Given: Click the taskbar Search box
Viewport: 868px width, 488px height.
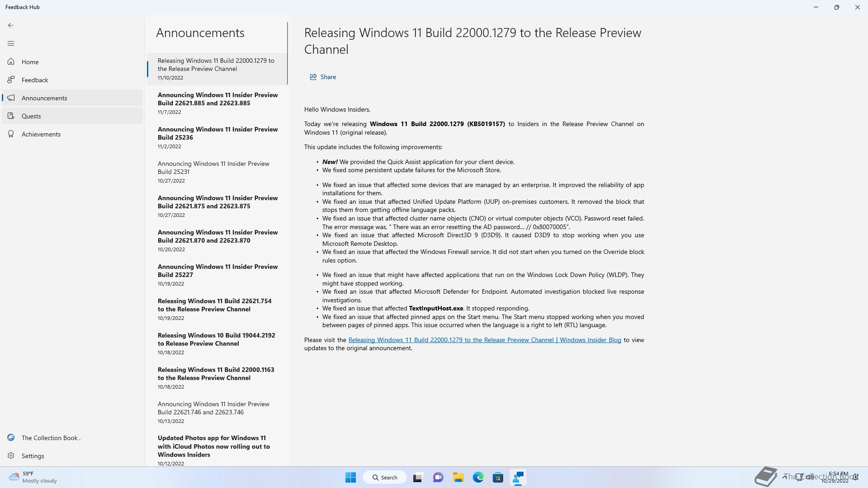Looking at the screenshot, I should 385,477.
